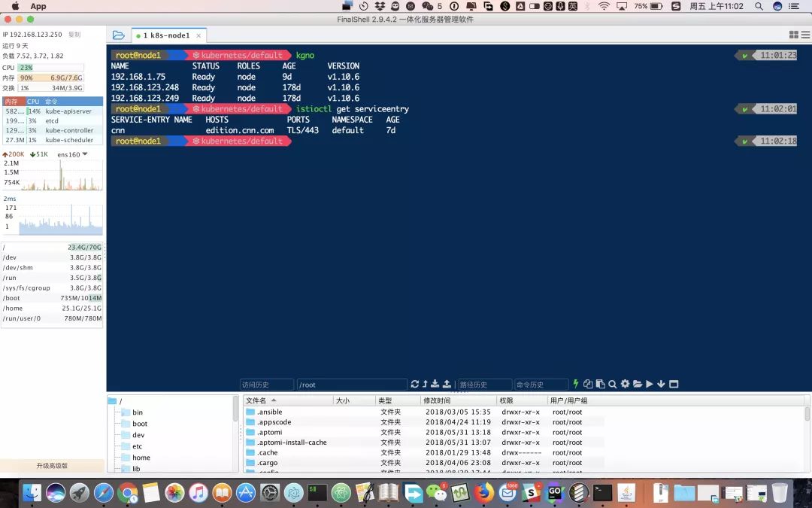Screen dimensions: 812x508
Task: Focus the access history input field
Action: coord(267,385)
